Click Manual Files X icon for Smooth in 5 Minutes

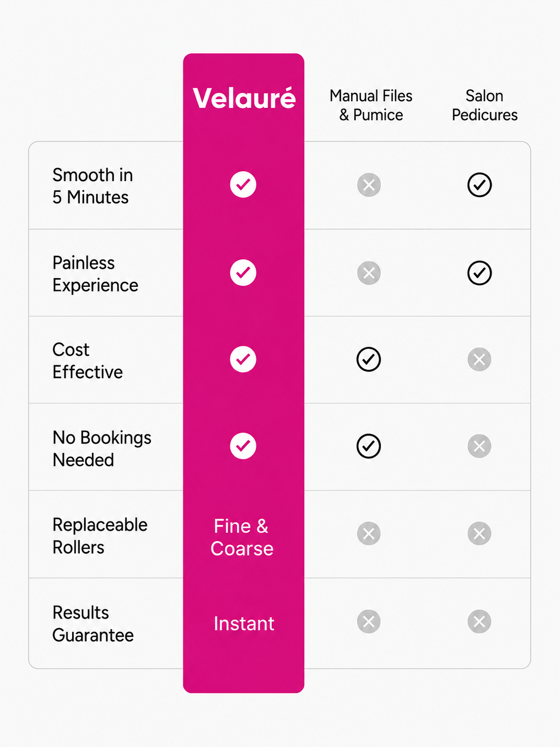369,185
